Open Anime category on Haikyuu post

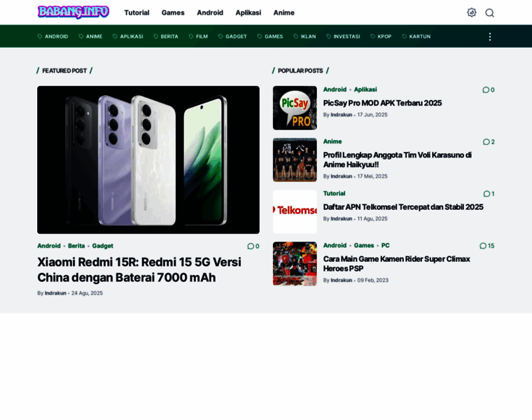pyautogui.click(x=332, y=141)
